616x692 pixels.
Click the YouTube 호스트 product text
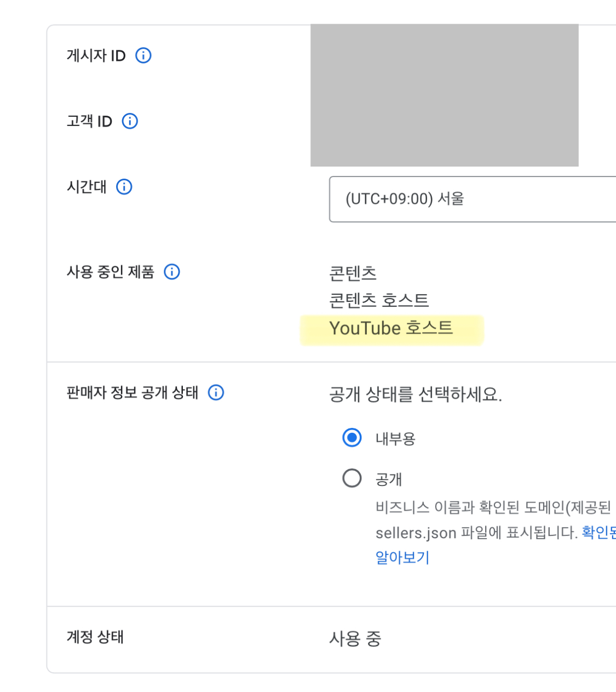click(x=391, y=328)
